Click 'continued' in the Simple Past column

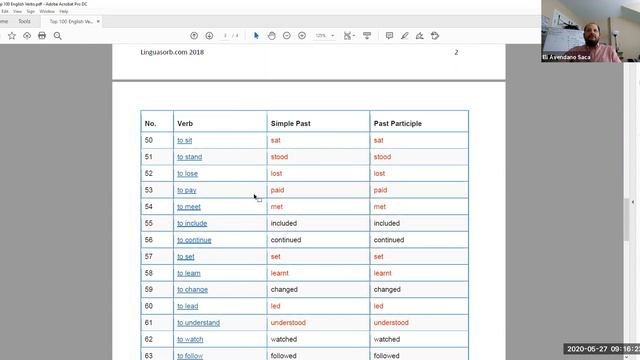286,240
